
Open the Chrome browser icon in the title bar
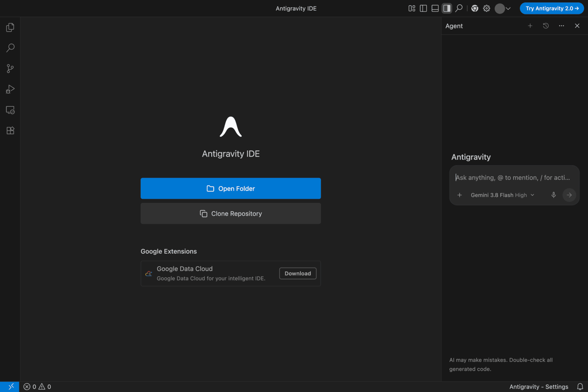pos(475,8)
